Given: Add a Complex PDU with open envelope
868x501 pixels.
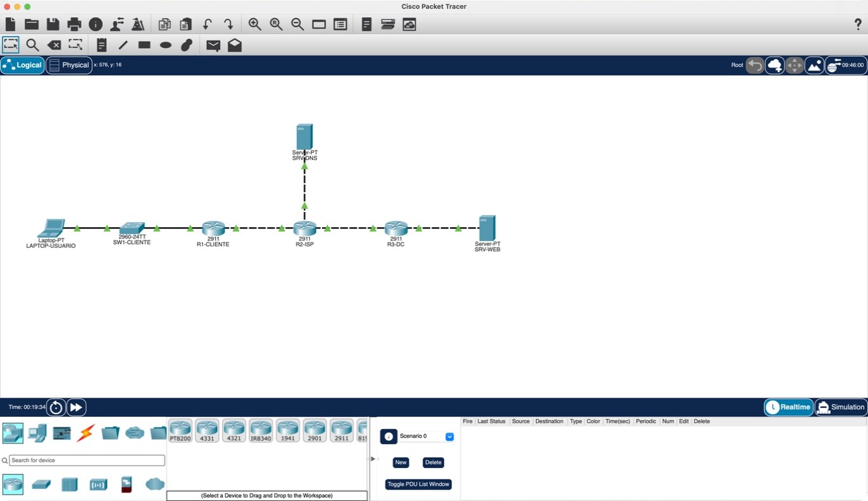Looking at the screenshot, I should [x=235, y=45].
